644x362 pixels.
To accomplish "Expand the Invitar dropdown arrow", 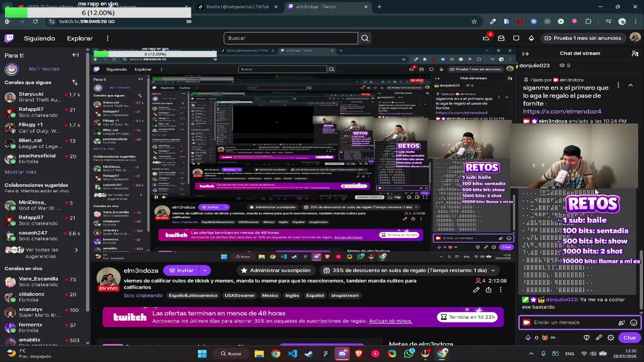I will [x=205, y=270].
